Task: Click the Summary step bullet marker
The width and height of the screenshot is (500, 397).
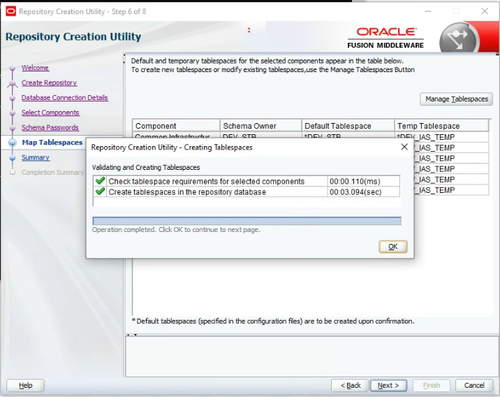Action: click(x=13, y=158)
